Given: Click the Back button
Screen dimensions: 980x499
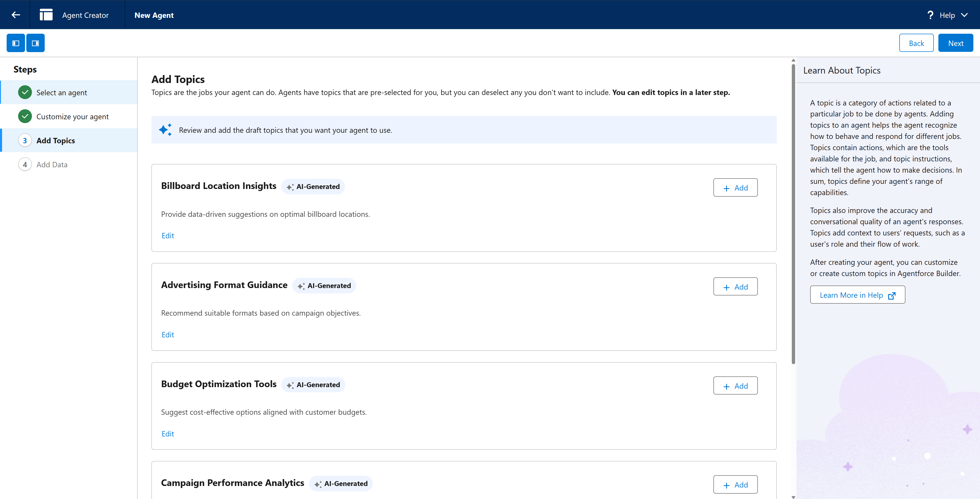Looking at the screenshot, I should pos(916,43).
